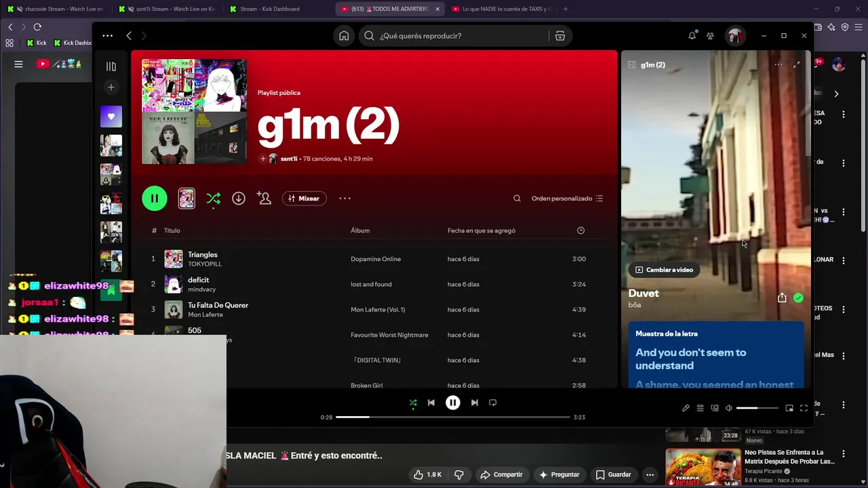The image size is (868, 488).
Task: Reload the browser page
Action: tap(37, 27)
